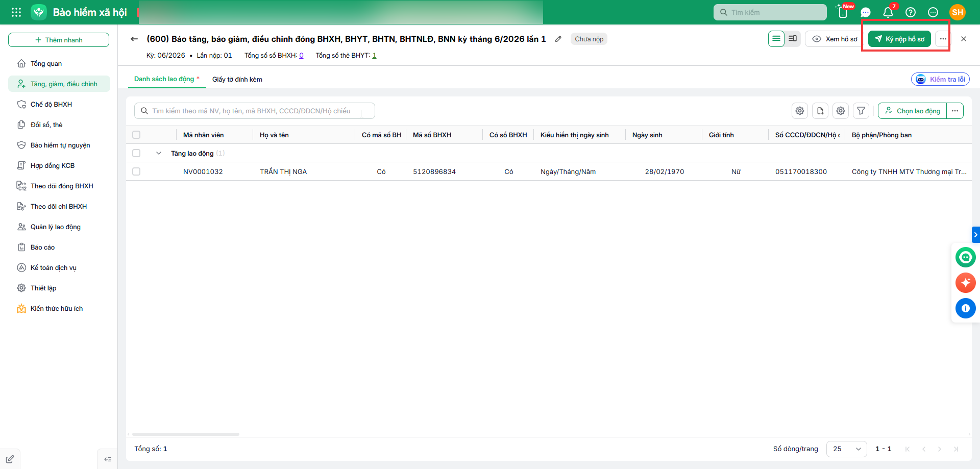980x469 pixels.
Task: Switch to split detail view layout icon
Action: point(793,39)
